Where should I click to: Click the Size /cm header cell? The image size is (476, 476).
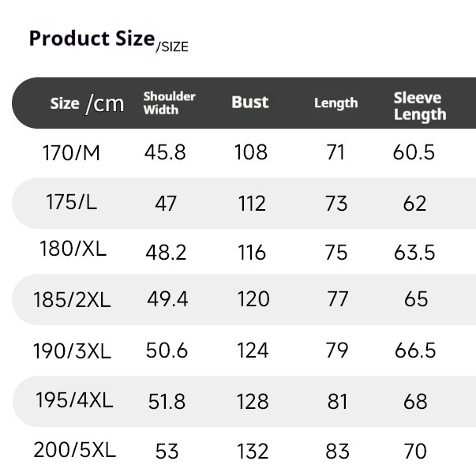pos(87,103)
